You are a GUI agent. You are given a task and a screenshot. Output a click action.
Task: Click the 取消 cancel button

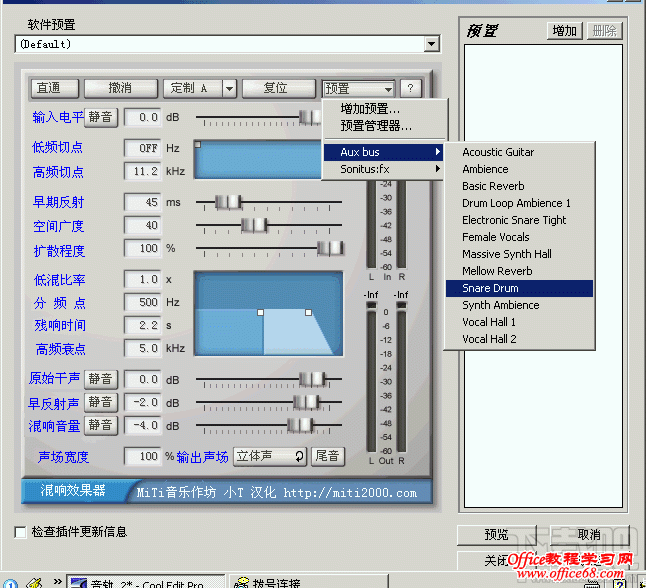coord(589,535)
